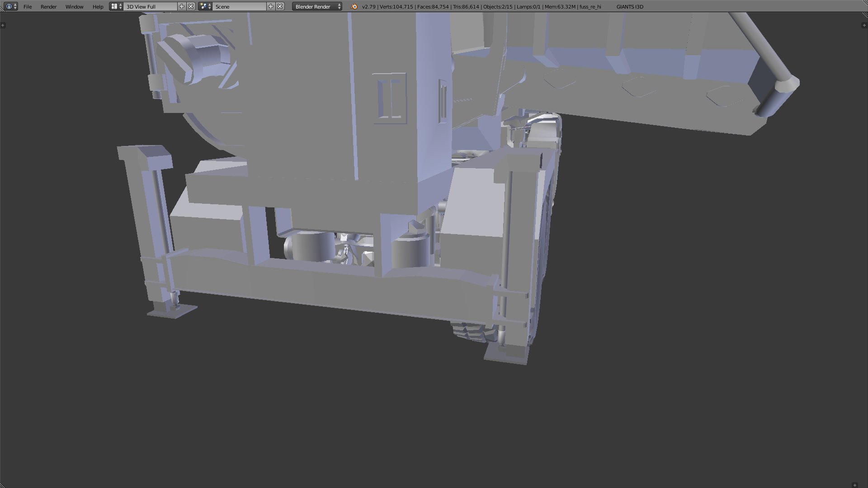Delete the 3D View Full screen layout

[x=191, y=6]
